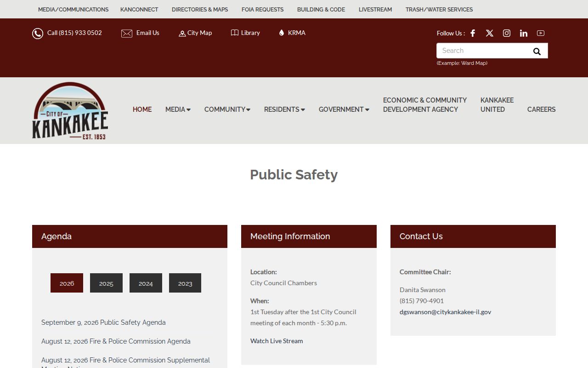Open the FOIA Requests link
The image size is (588, 368).
click(x=263, y=9)
